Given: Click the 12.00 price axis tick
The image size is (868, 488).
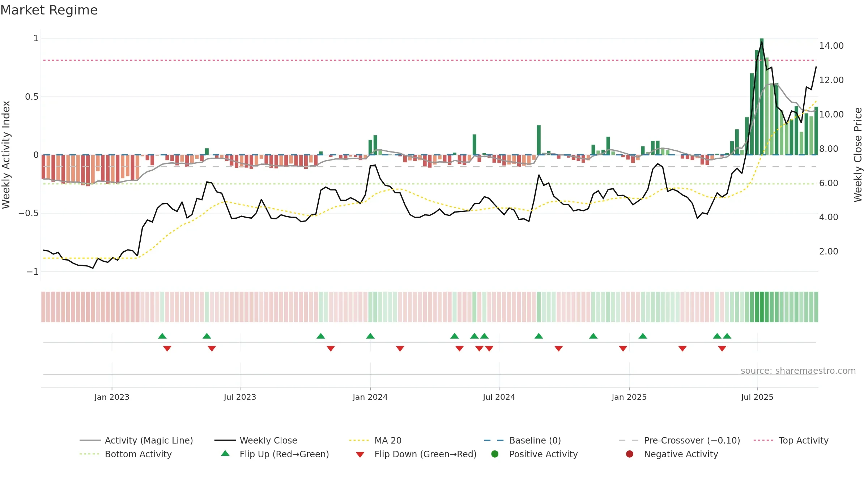Looking at the screenshot, I should pyautogui.click(x=831, y=80).
